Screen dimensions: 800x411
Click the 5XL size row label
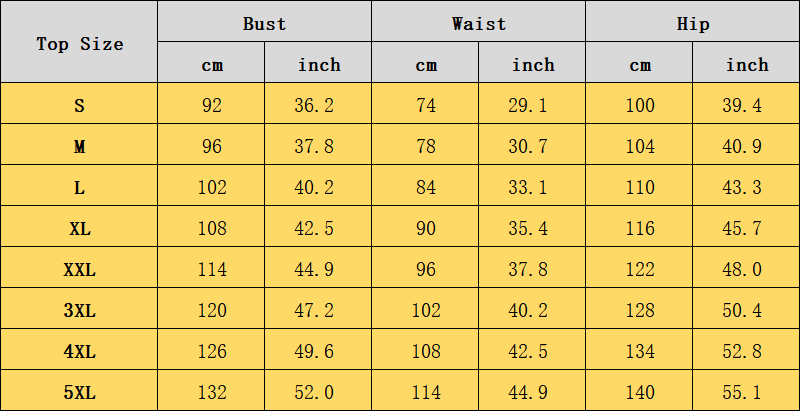pyautogui.click(x=79, y=391)
